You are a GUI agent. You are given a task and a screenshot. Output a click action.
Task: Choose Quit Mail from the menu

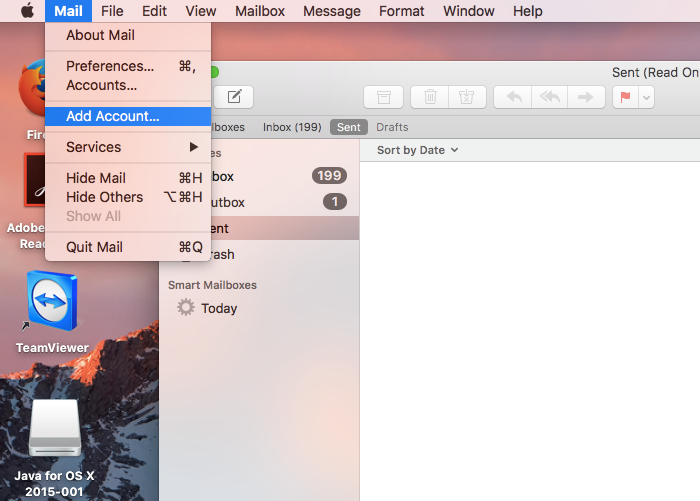(94, 247)
